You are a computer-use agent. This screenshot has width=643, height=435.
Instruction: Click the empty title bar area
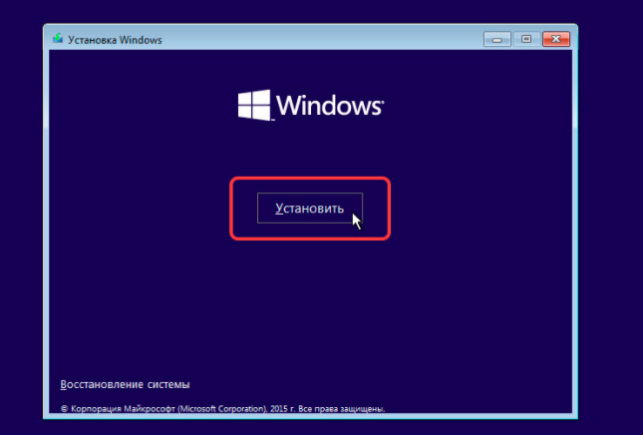coord(320,39)
